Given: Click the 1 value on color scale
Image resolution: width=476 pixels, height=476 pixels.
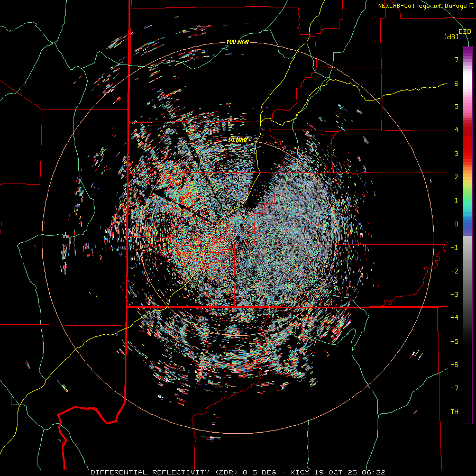Looking at the screenshot, I should (456, 200).
